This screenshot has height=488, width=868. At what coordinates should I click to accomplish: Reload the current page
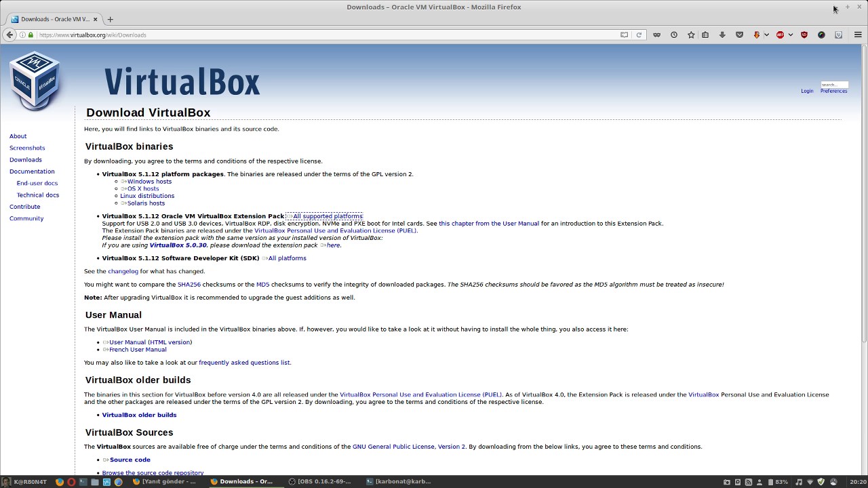(x=638, y=35)
